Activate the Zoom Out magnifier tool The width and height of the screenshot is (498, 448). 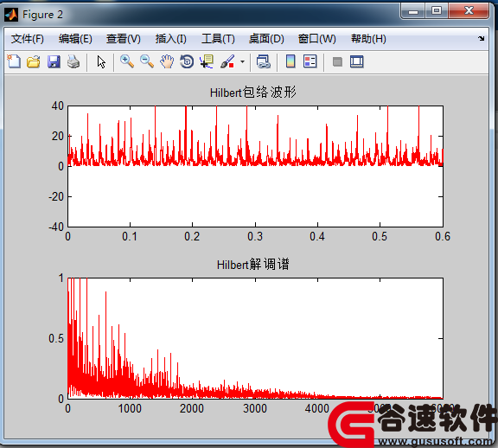point(147,61)
